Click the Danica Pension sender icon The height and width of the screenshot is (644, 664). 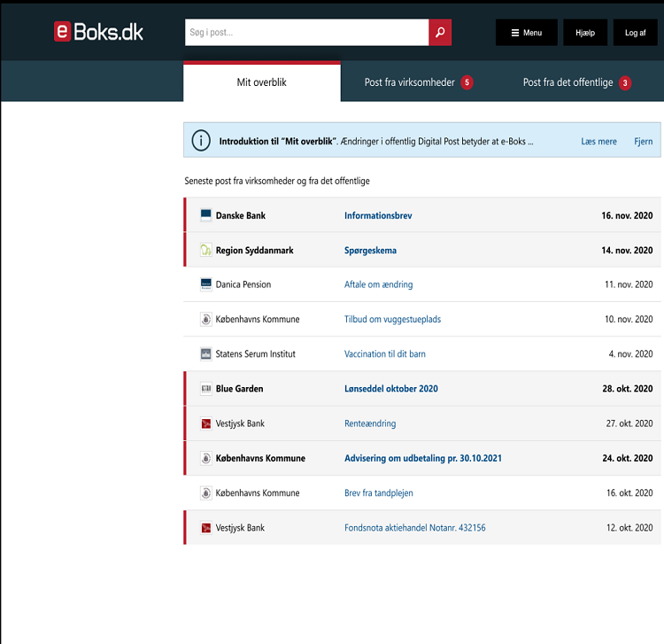click(205, 284)
